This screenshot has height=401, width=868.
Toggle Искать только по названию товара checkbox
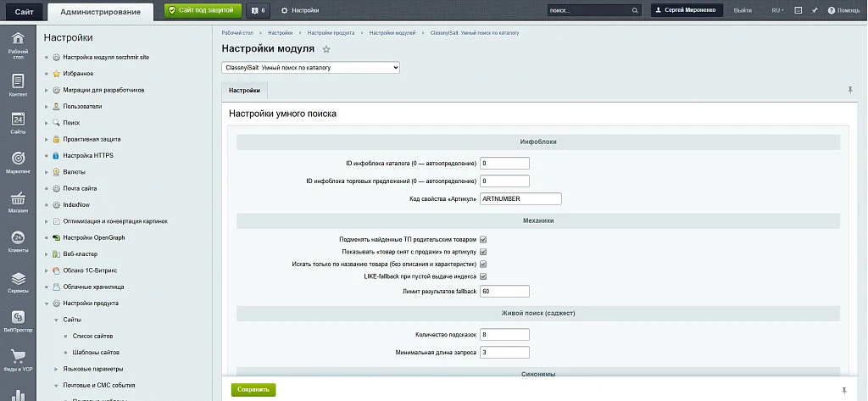tap(483, 264)
